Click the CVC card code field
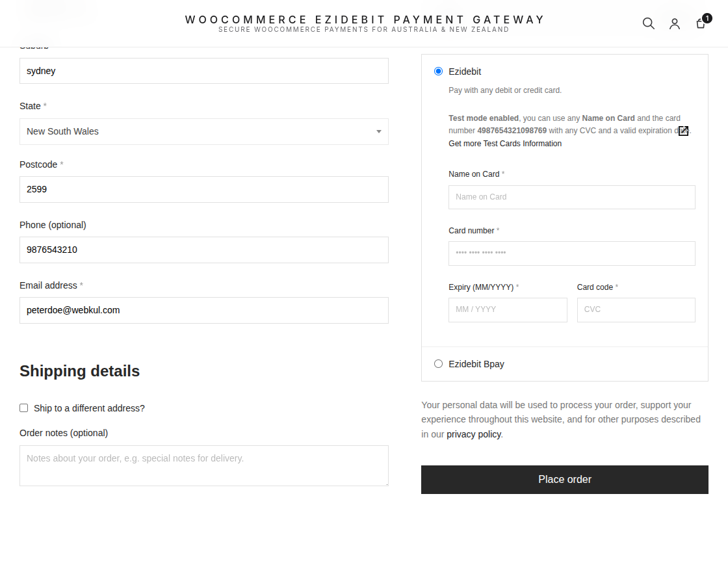 click(636, 309)
